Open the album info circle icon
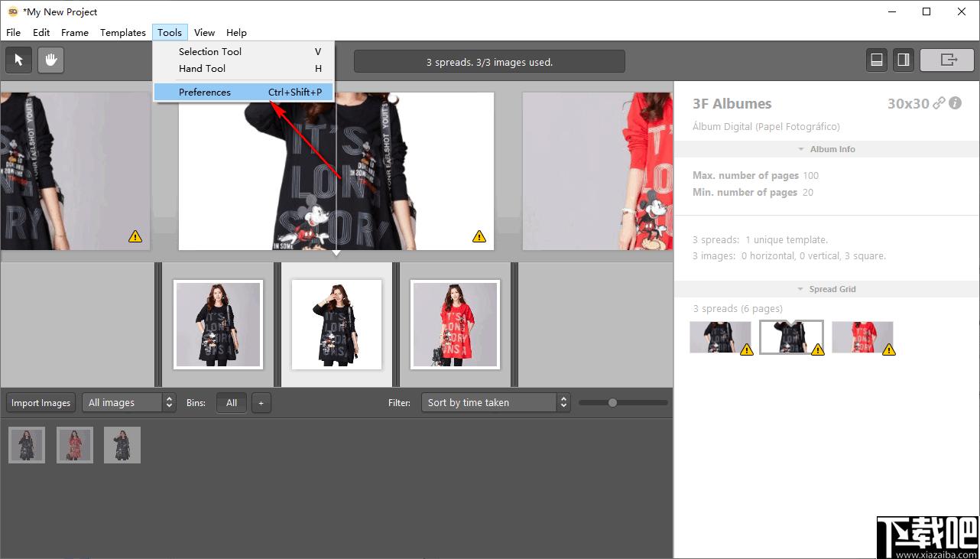The height and width of the screenshot is (559, 980). 955,103
